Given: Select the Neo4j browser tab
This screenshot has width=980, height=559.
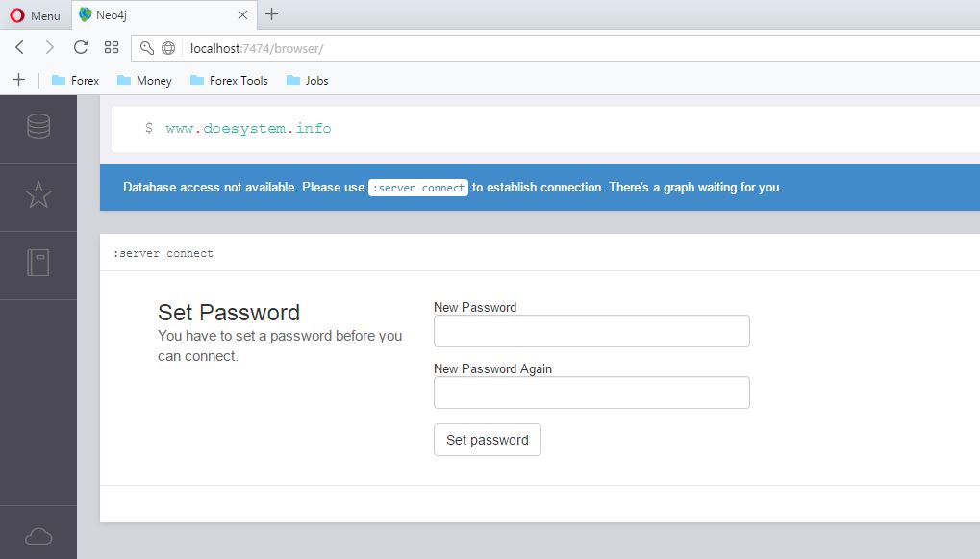Looking at the screenshot, I should (x=154, y=15).
